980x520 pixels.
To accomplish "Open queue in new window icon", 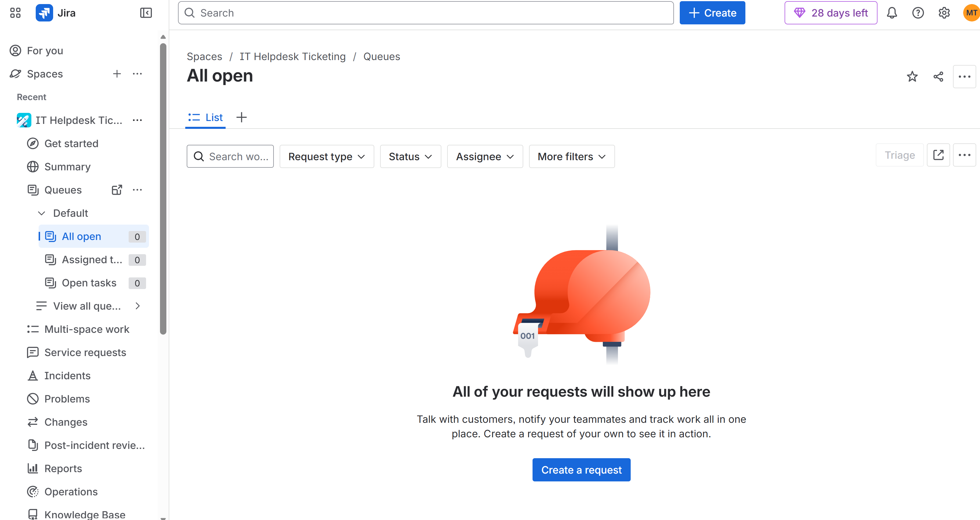I will pyautogui.click(x=938, y=155).
